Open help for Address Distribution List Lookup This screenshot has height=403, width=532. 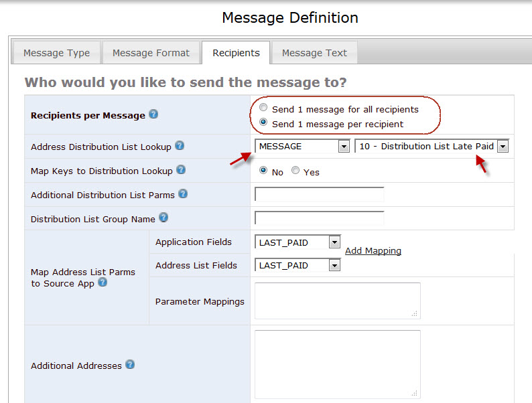(x=180, y=146)
